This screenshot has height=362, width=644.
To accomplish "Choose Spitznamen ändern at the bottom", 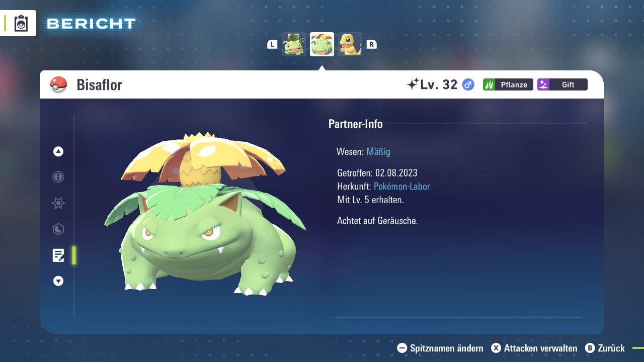I will tap(440, 348).
